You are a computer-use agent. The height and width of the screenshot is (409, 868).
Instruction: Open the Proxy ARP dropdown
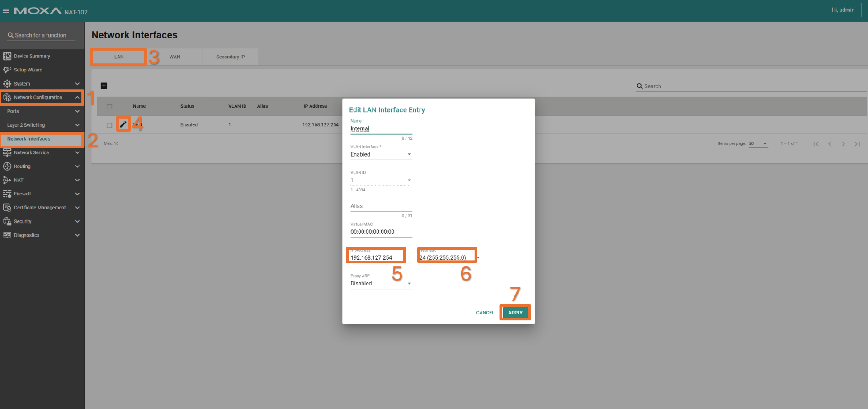381,284
